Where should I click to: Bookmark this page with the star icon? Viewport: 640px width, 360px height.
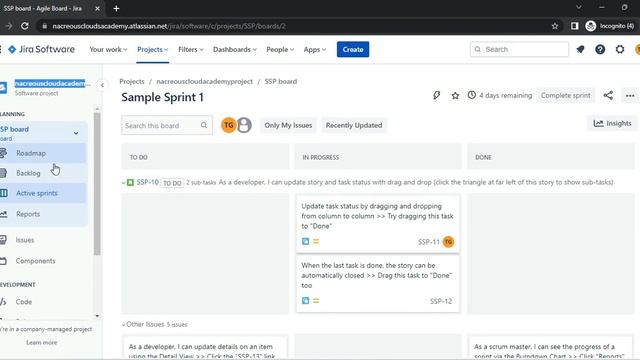click(555, 26)
